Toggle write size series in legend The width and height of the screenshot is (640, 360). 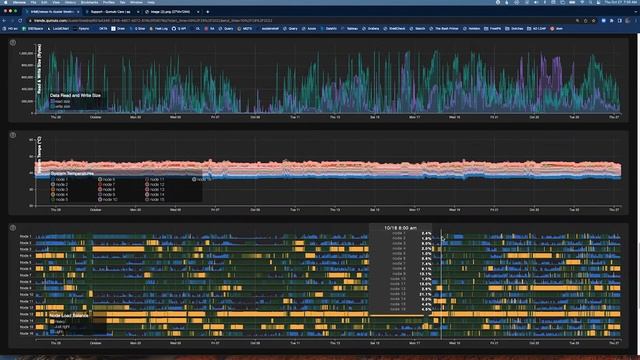point(52,106)
